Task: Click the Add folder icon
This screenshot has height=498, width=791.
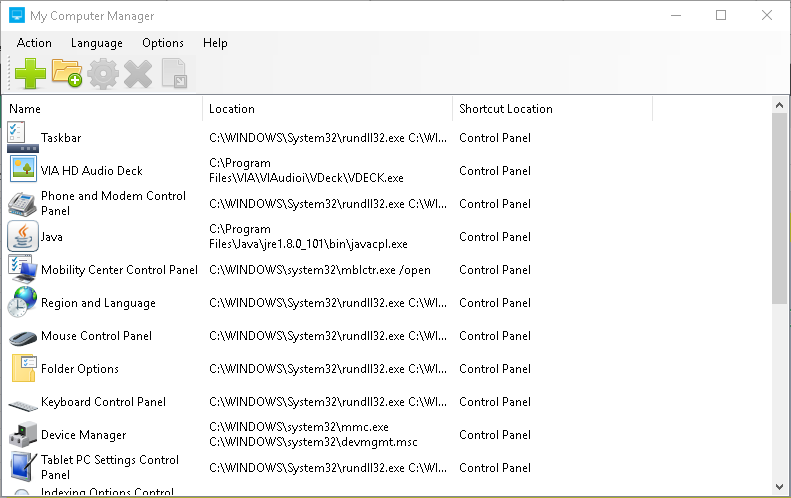Action: coord(67,74)
